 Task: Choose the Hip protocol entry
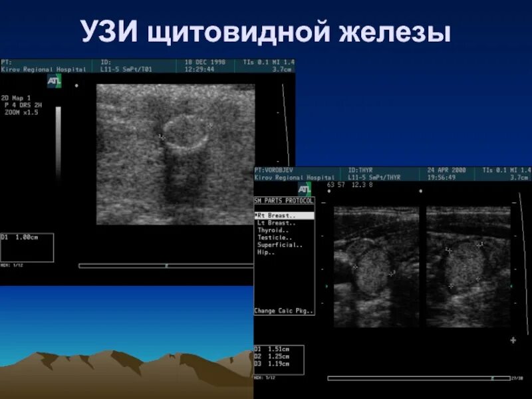point(266,253)
